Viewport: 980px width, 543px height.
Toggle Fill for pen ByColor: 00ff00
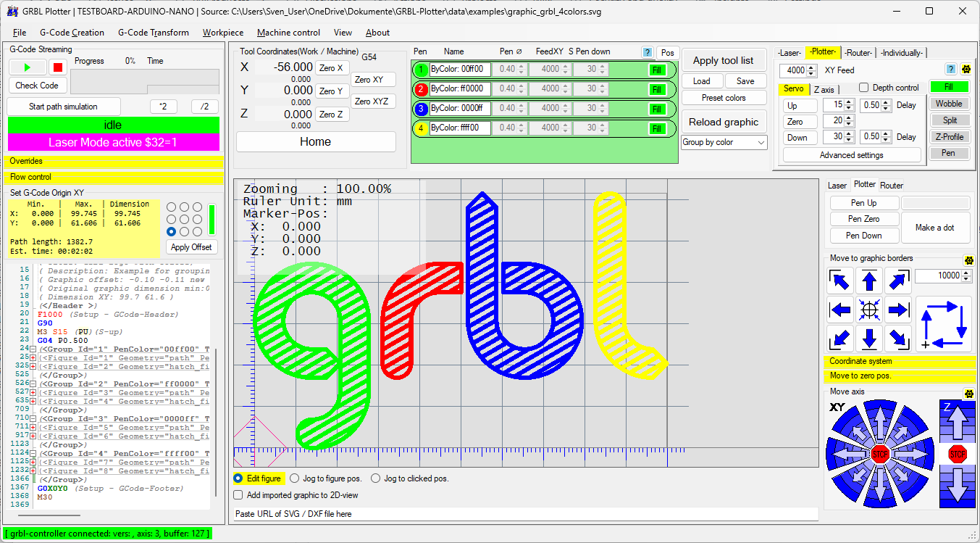pos(657,70)
